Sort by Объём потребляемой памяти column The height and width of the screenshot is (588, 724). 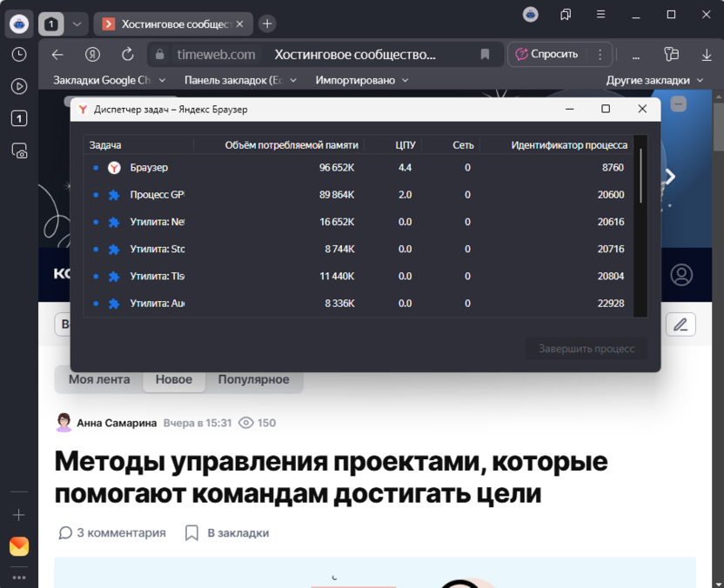[x=292, y=145]
